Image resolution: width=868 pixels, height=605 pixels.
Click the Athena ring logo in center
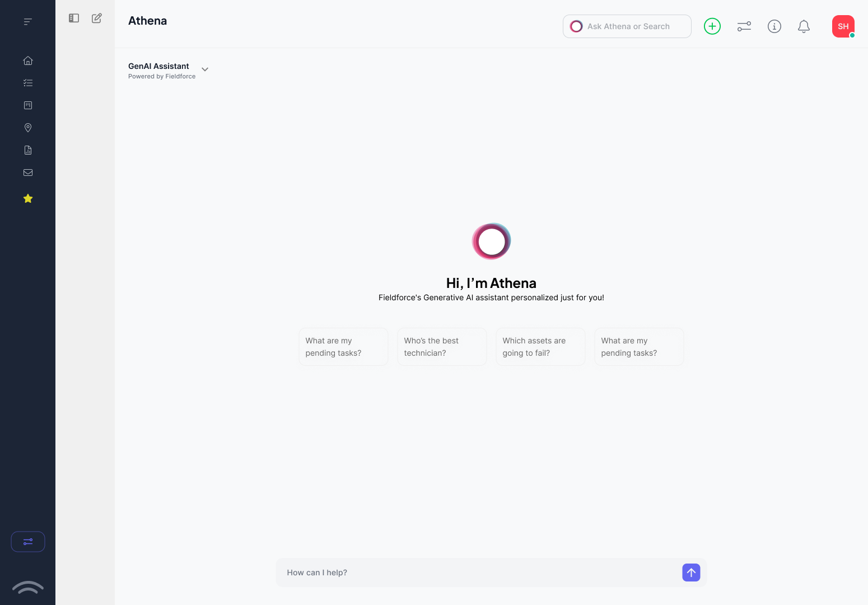(491, 241)
